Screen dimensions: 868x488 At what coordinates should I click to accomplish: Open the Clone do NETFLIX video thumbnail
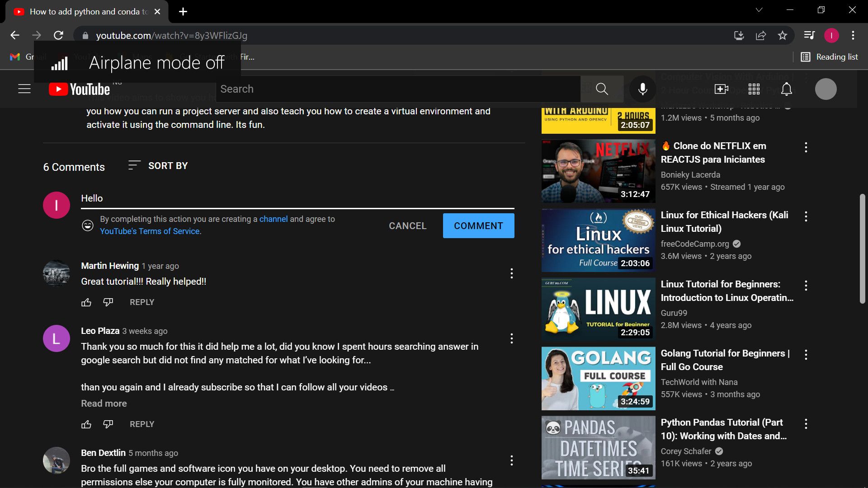598,171
